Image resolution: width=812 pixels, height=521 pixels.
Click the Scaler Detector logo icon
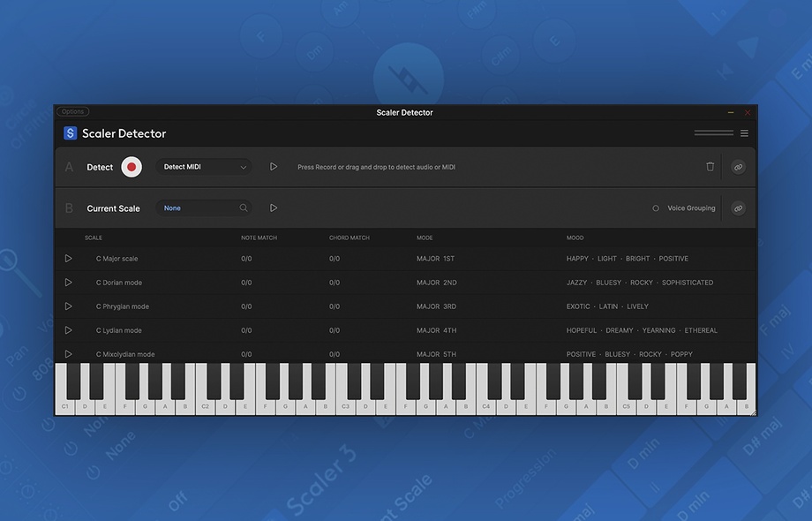click(71, 133)
